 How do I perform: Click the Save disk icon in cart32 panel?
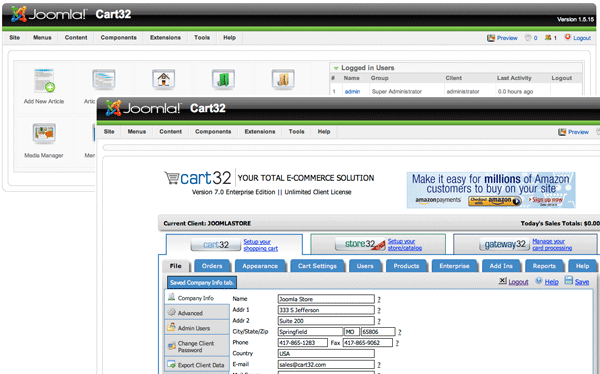tap(569, 281)
